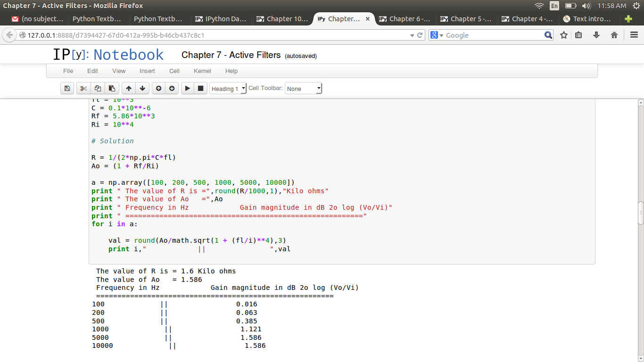The height and width of the screenshot is (362, 644).
Task: Move the selected cell down
Action: 142,89
